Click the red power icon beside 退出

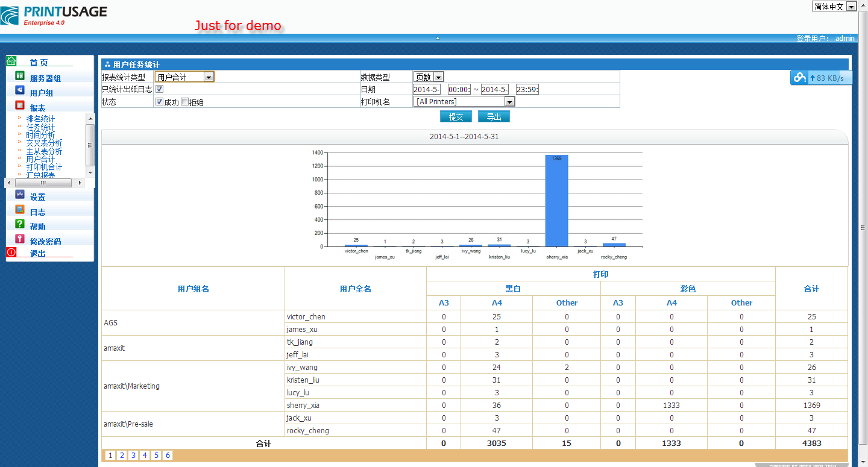tap(11, 252)
